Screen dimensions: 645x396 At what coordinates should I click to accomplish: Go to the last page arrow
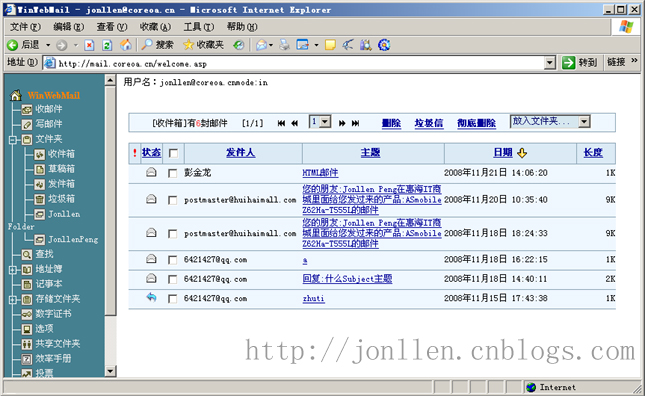355,123
